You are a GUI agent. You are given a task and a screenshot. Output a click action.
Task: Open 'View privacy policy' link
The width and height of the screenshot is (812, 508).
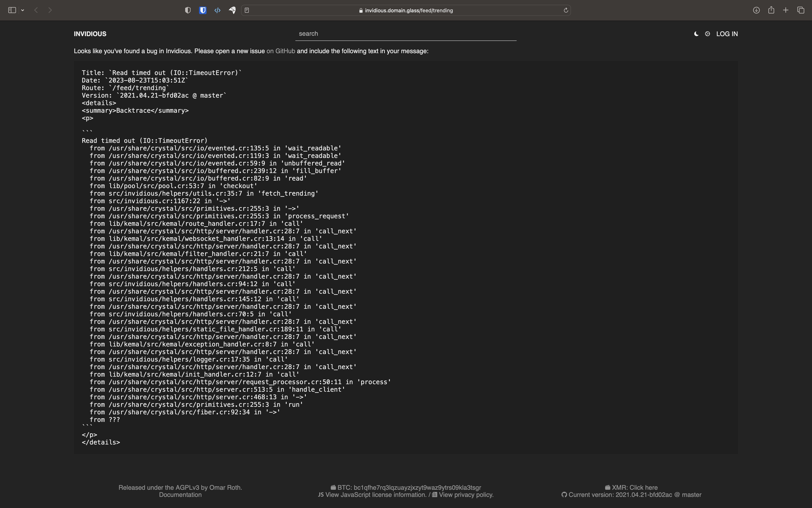pos(463,495)
